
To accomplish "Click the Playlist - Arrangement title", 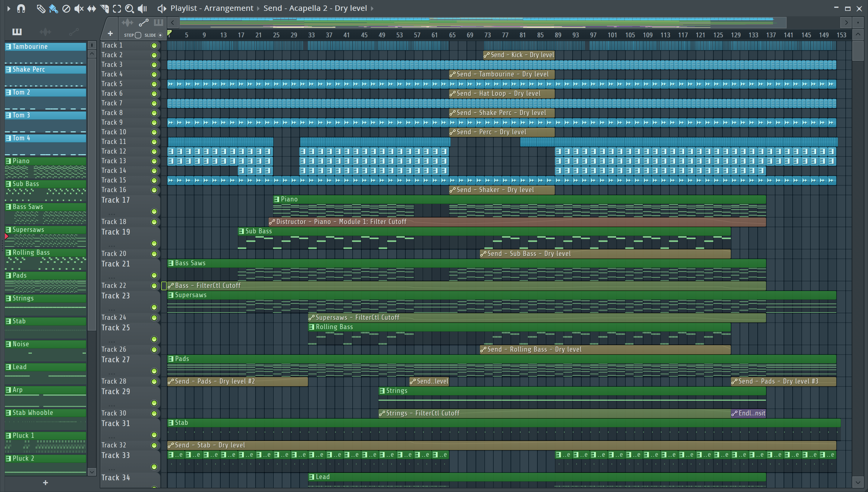I will point(211,8).
